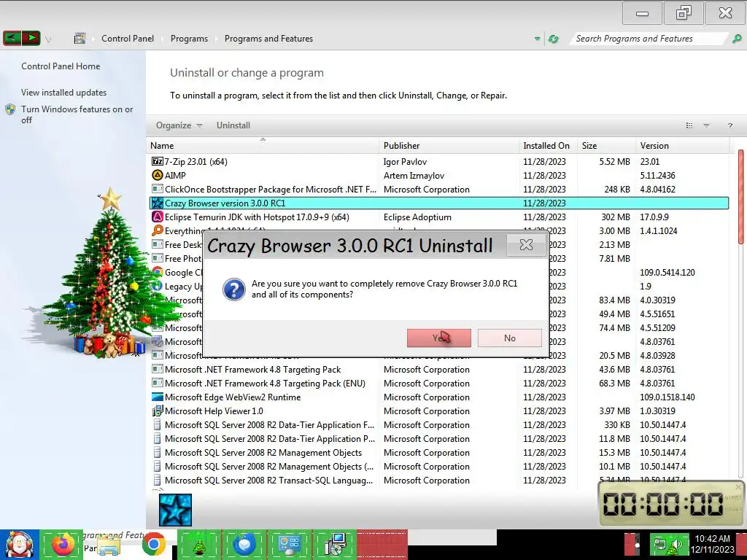Click Artem Izmaylov publisher cell
This screenshot has width=747, height=560.
tap(414, 176)
